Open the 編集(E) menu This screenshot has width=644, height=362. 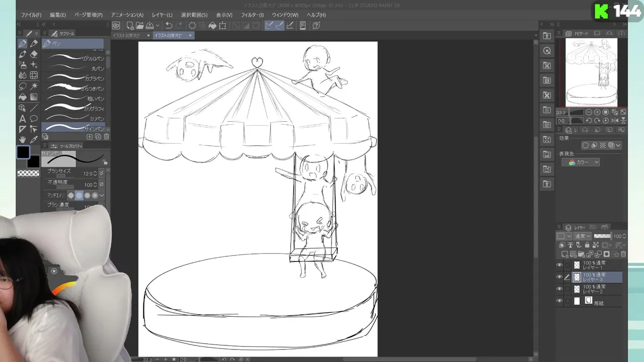click(58, 15)
